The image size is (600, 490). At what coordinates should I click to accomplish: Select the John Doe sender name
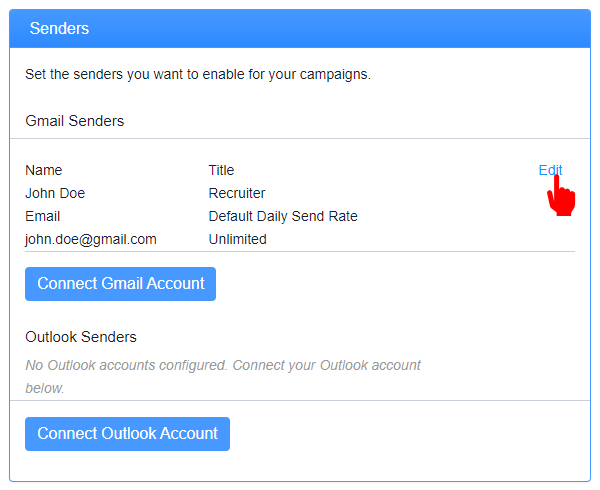[x=55, y=193]
